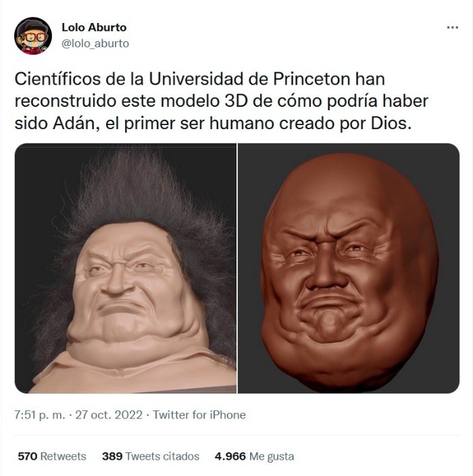Click the 389 quoted tweets number
This screenshot has height=476, width=473.
(112, 456)
